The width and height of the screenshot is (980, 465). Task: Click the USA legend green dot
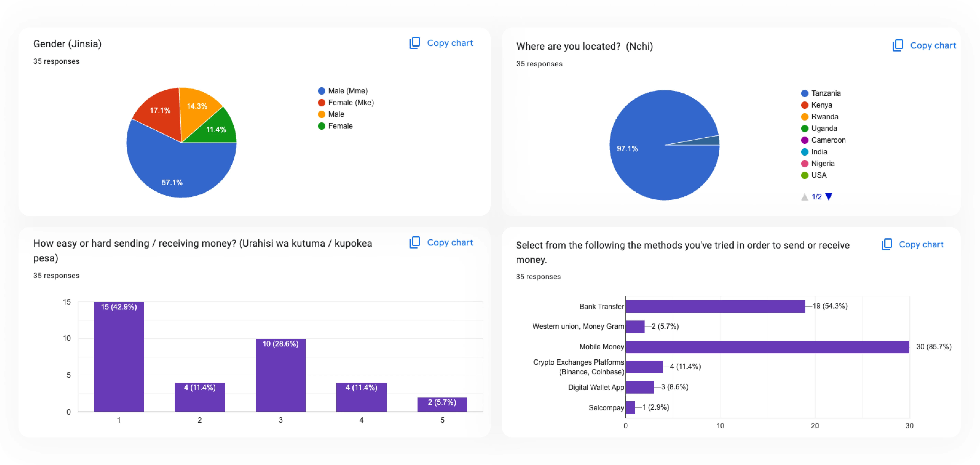click(804, 176)
